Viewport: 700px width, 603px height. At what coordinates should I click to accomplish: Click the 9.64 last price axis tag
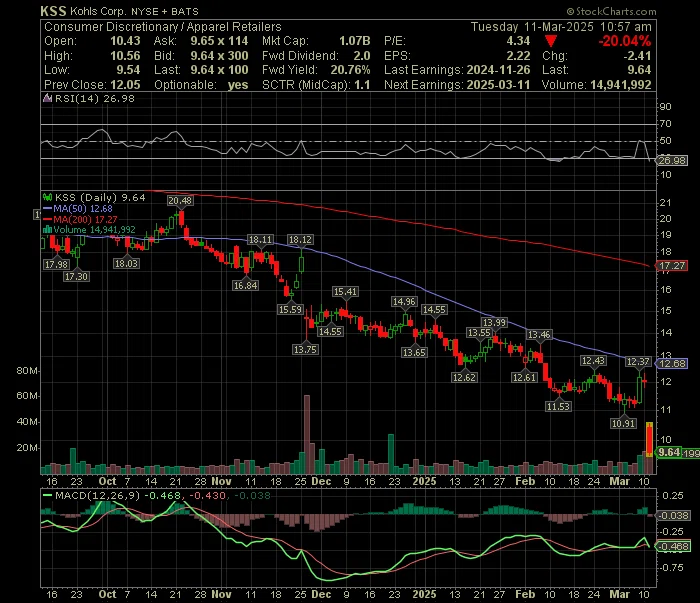[669, 453]
